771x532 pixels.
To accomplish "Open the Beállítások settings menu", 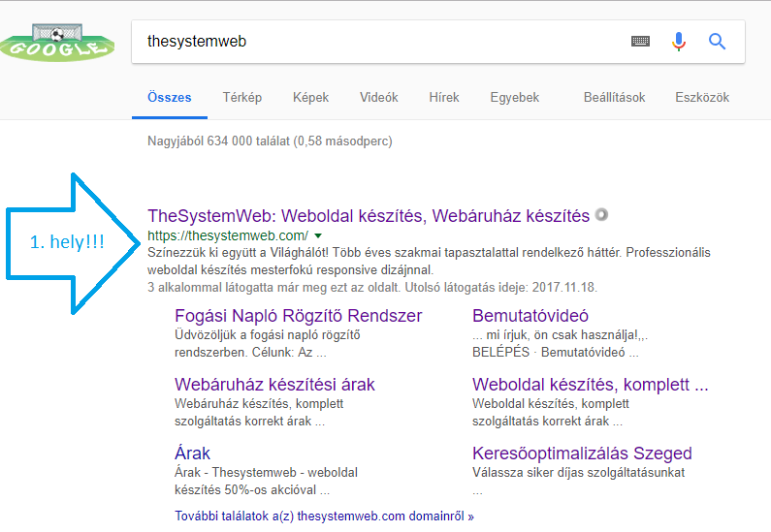I will coord(614,98).
